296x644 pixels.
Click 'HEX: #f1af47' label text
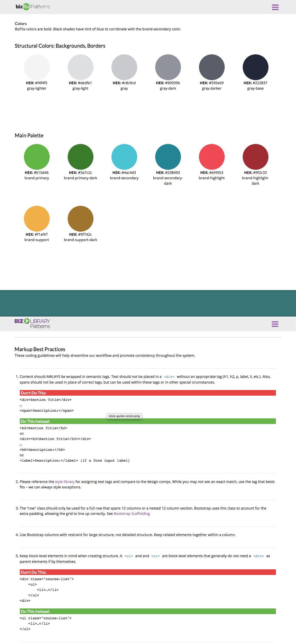(37, 234)
